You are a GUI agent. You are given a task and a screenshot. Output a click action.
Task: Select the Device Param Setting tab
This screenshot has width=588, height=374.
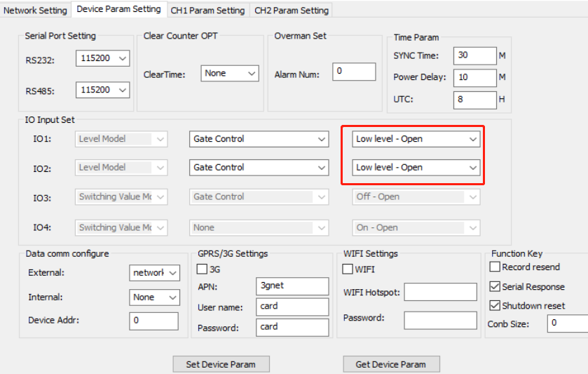coord(118,9)
